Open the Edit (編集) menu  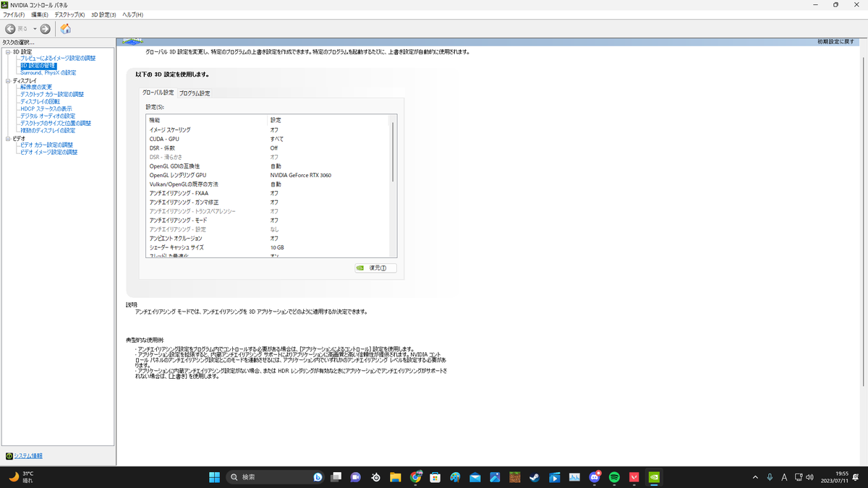40,14
